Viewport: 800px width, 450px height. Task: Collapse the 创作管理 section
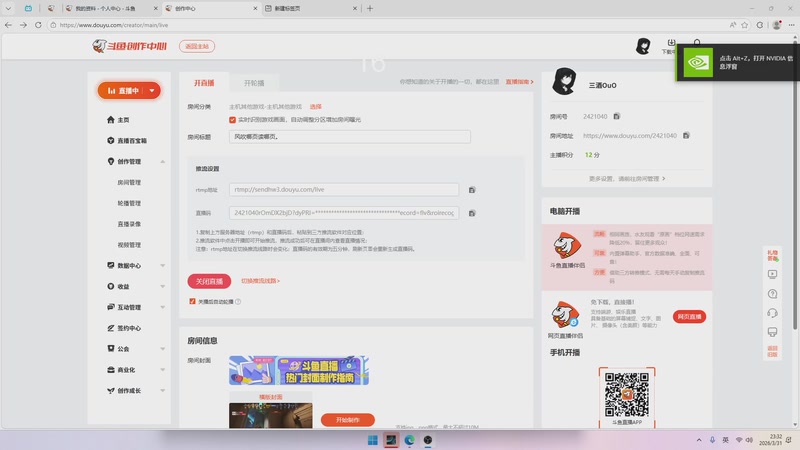(162, 161)
